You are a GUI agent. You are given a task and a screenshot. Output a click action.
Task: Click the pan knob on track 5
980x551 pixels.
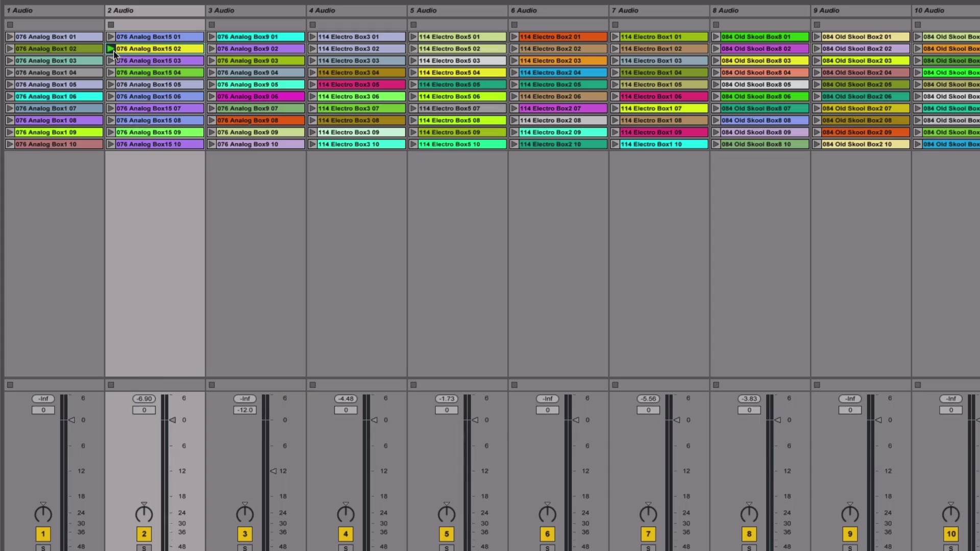[x=447, y=514]
